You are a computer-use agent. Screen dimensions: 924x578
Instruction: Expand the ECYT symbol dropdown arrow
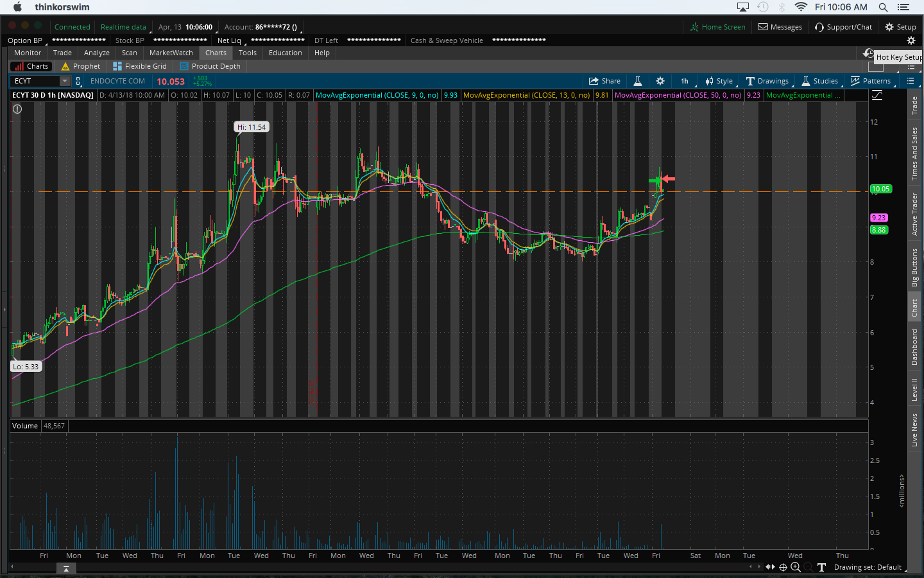65,81
